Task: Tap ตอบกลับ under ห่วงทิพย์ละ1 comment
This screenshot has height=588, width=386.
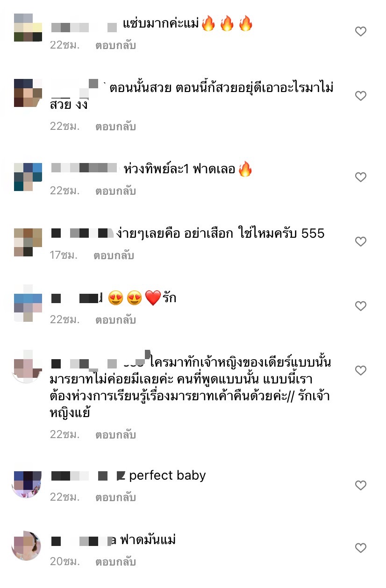Action: [115, 191]
